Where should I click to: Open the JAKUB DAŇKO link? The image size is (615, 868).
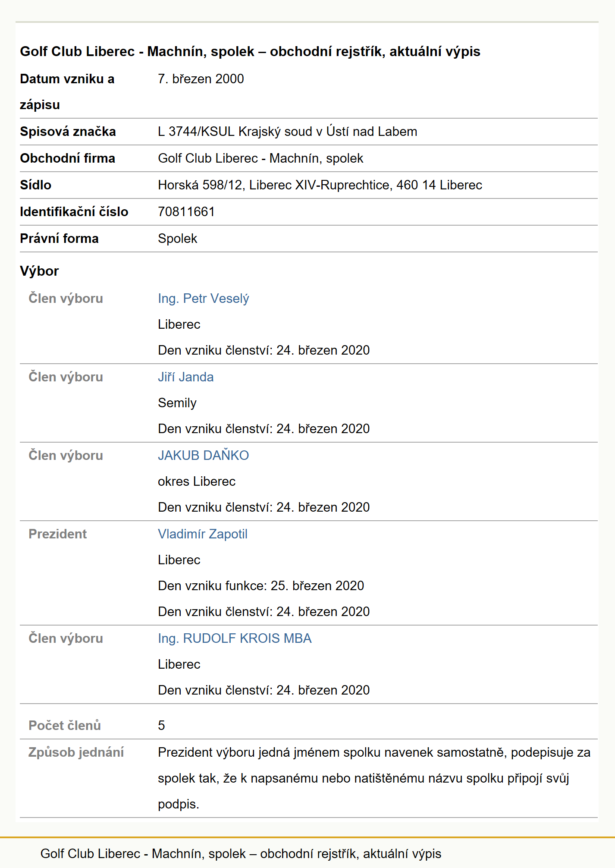click(204, 456)
